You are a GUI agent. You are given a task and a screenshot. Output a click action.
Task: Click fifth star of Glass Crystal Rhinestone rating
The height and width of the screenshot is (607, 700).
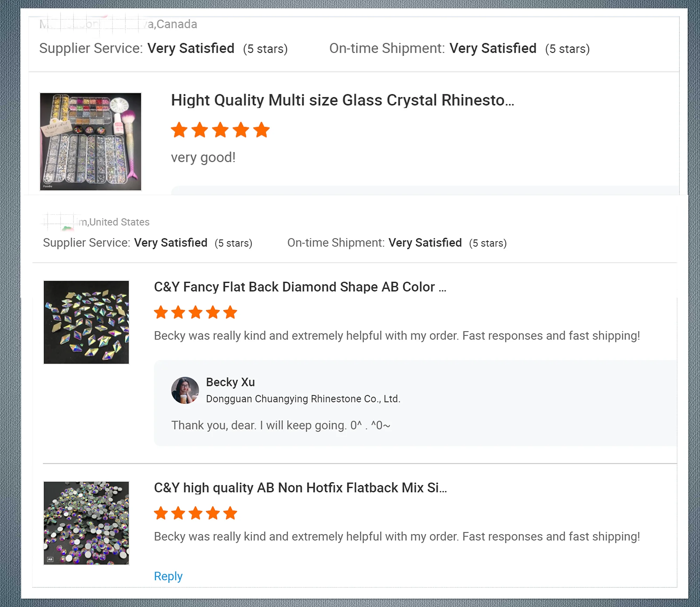pyautogui.click(x=261, y=130)
